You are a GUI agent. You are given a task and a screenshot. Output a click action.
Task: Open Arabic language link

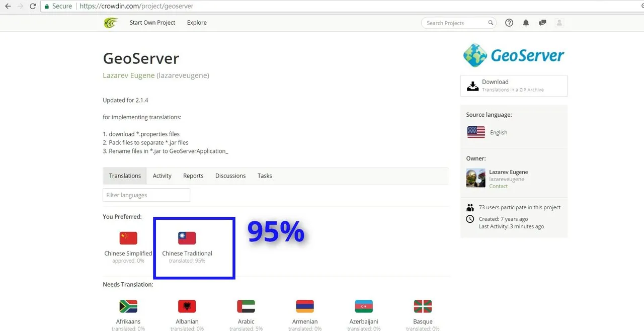click(x=246, y=321)
